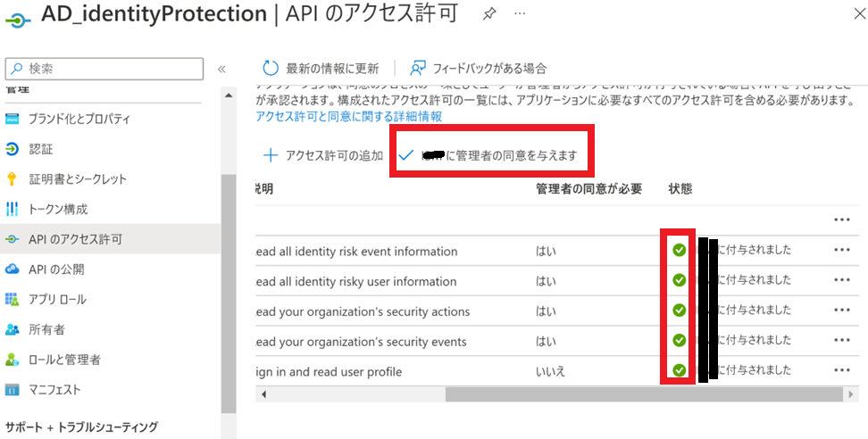Click the ブランド化とプロパティ icon

point(12,119)
